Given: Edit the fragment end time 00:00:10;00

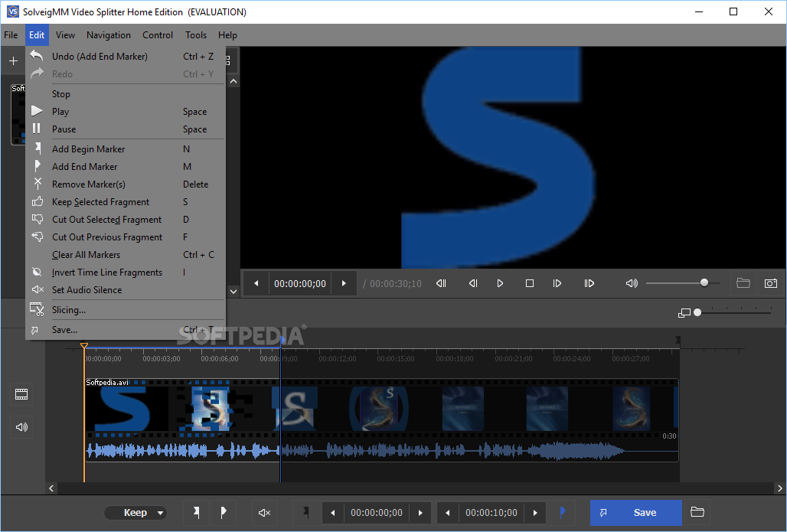Looking at the screenshot, I should pos(491,513).
